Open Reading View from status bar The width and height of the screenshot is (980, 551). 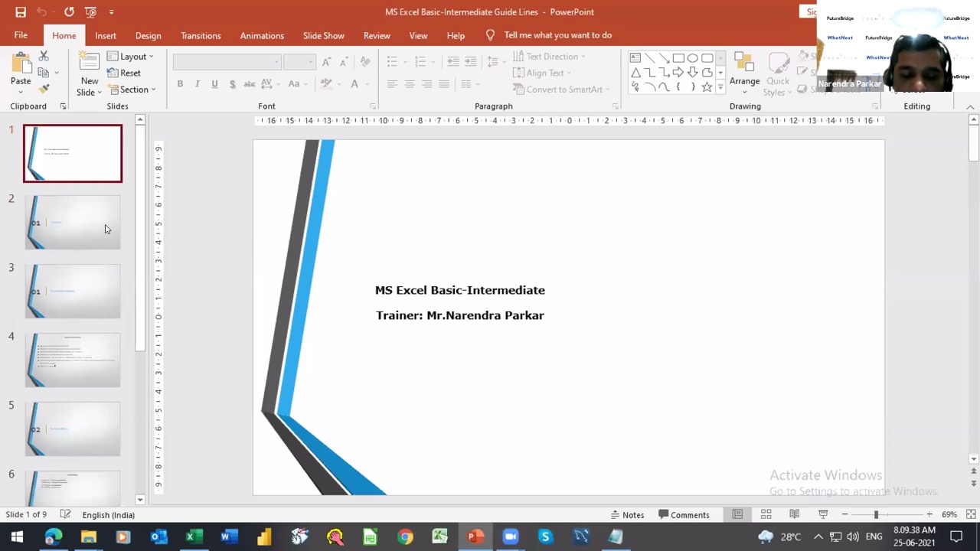click(794, 515)
